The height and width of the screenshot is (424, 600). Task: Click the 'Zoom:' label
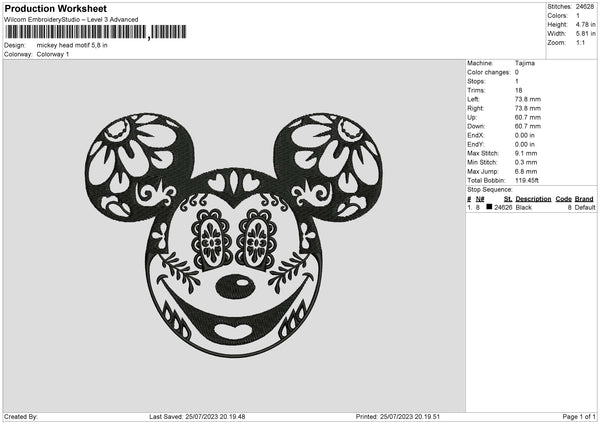pyautogui.click(x=556, y=42)
